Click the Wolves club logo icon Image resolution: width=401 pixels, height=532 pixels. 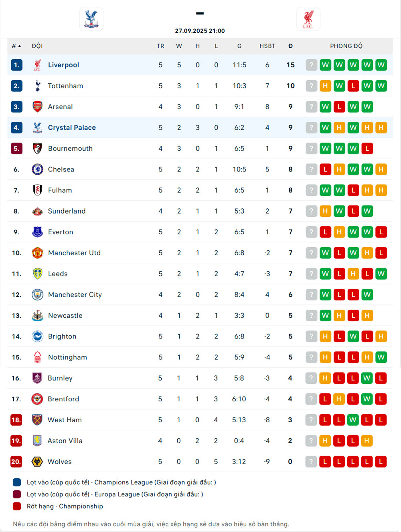[37, 461]
